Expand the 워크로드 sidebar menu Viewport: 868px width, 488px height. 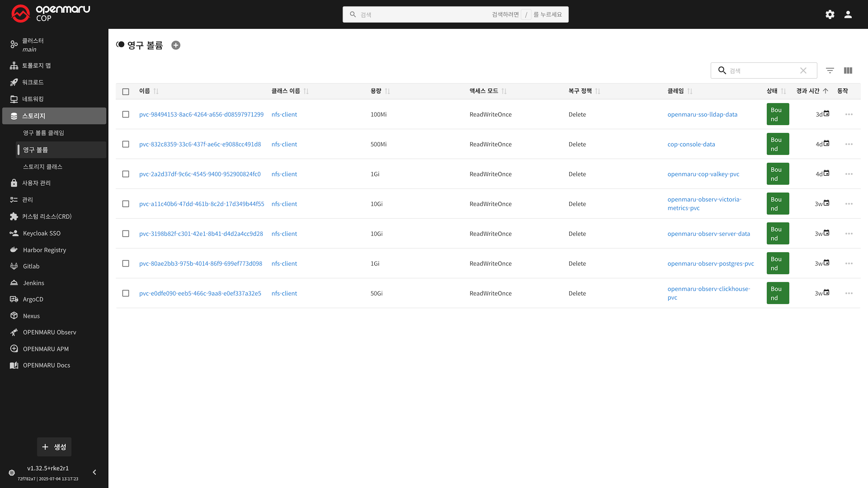(x=33, y=82)
